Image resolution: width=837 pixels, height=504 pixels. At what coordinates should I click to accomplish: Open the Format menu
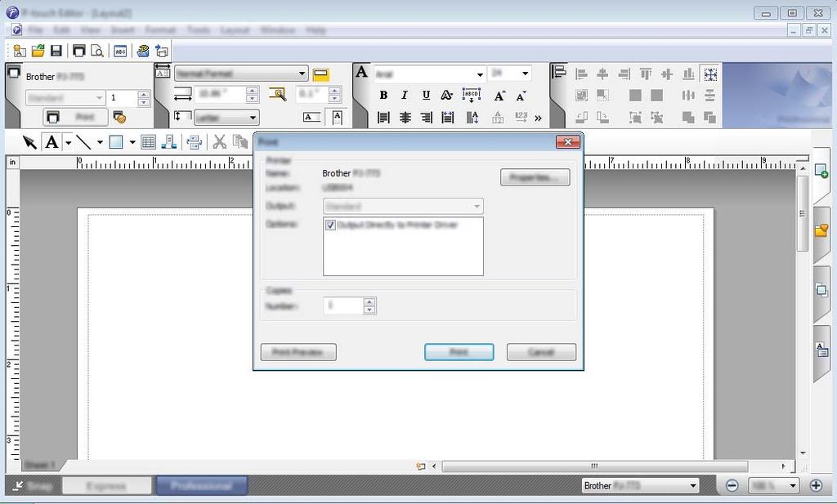coord(160,30)
